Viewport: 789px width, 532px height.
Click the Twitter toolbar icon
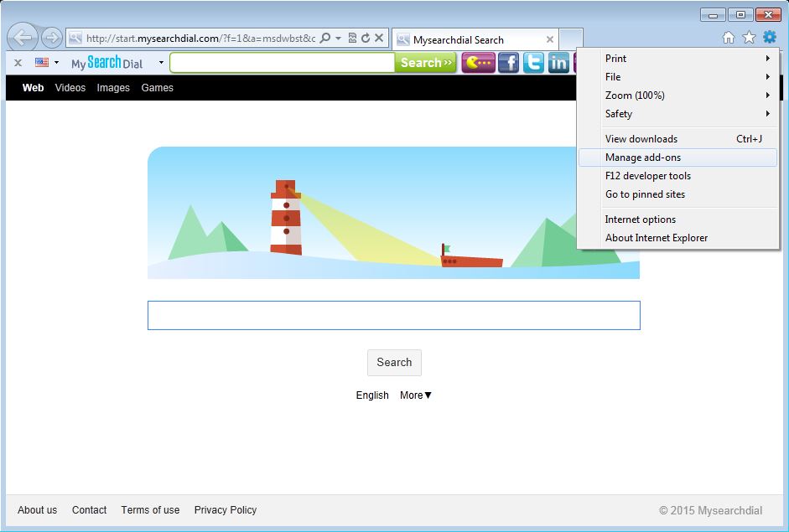(x=533, y=63)
